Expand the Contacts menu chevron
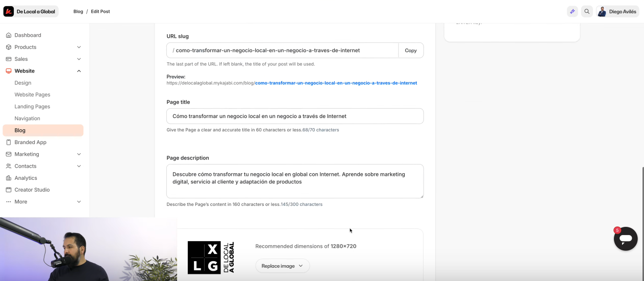 coord(79,166)
